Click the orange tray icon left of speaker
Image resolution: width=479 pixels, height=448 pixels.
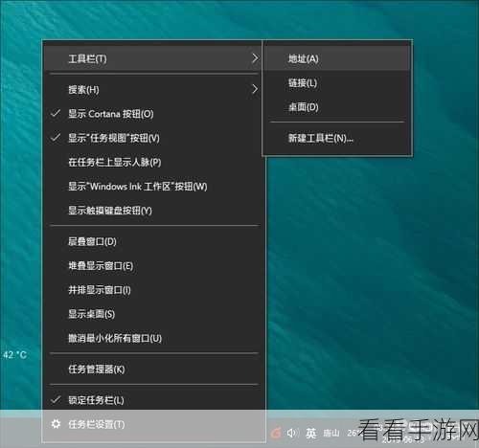point(276,433)
